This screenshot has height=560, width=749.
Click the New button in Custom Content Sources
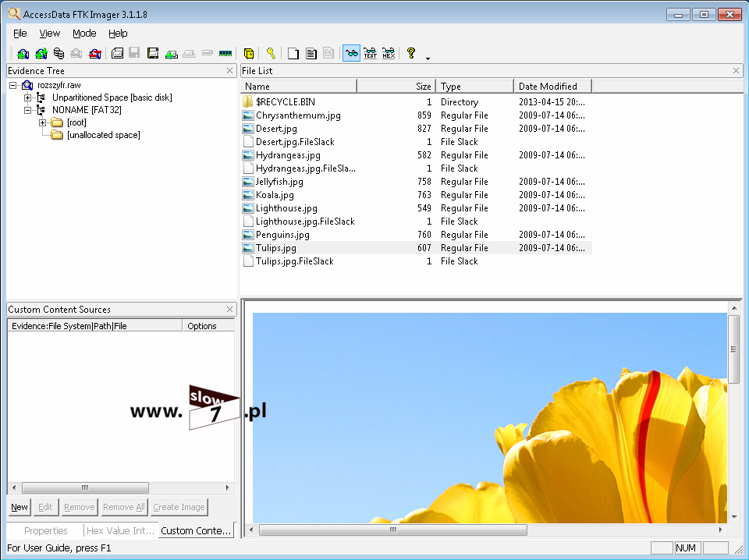coord(20,507)
